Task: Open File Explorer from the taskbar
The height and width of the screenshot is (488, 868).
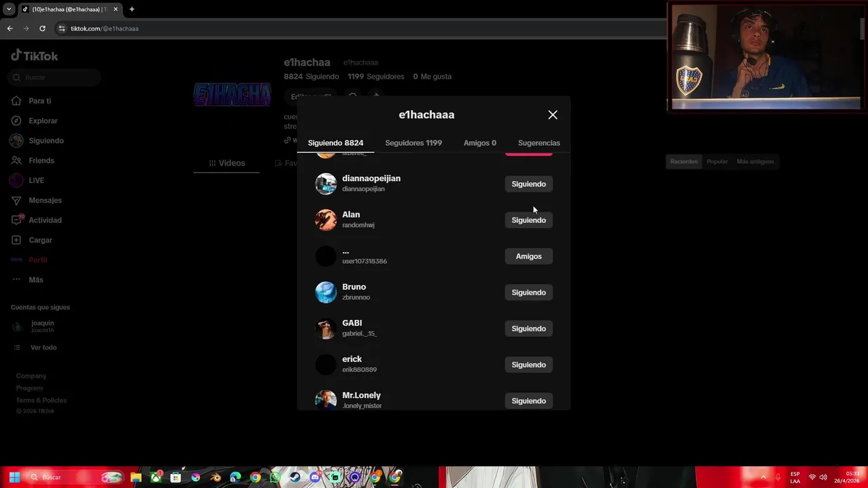Action: pyautogui.click(x=136, y=477)
